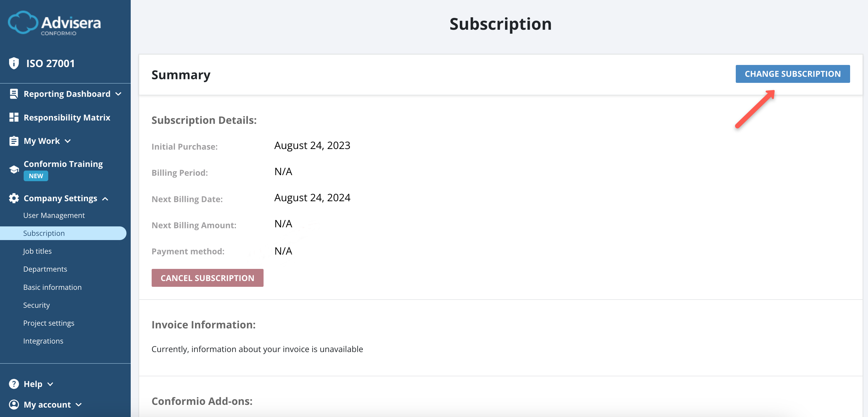This screenshot has width=868, height=417.
Task: Click the Reporting Dashboard icon
Action: point(13,94)
